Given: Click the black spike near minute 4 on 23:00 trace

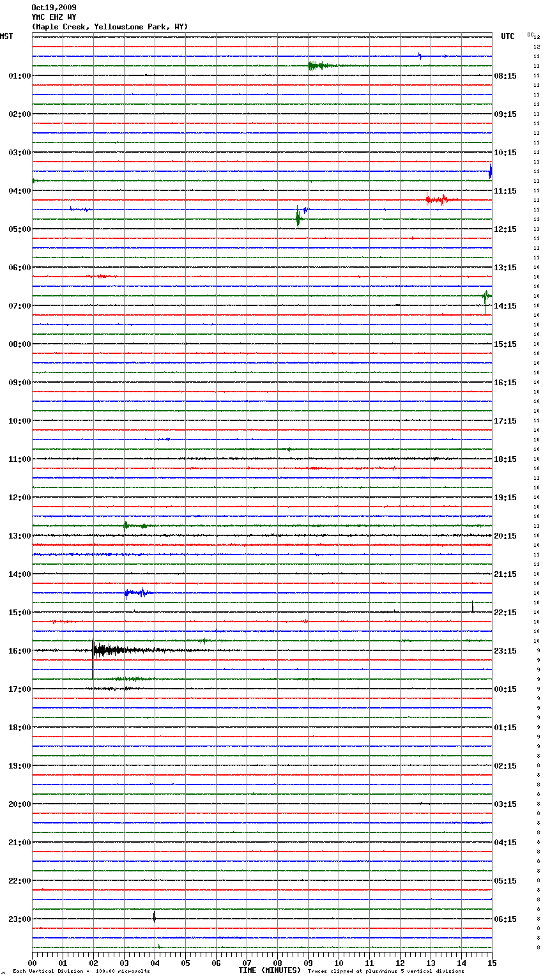Looking at the screenshot, I should (x=154, y=917).
